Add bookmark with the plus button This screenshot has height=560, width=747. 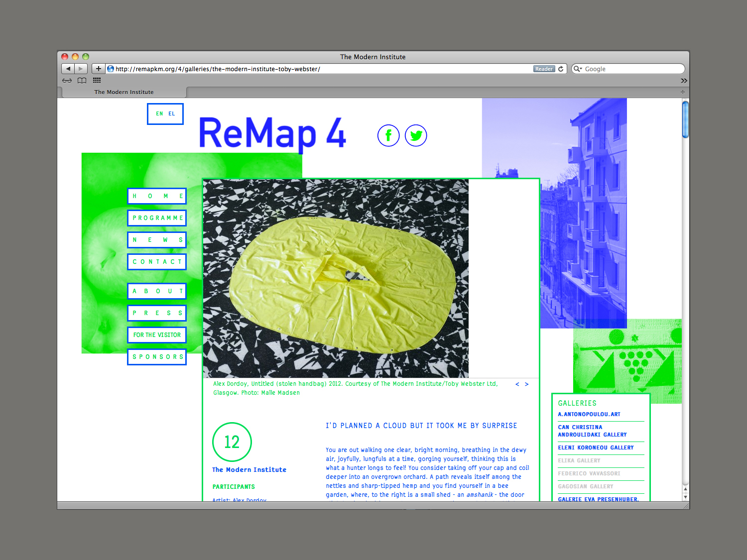[99, 69]
